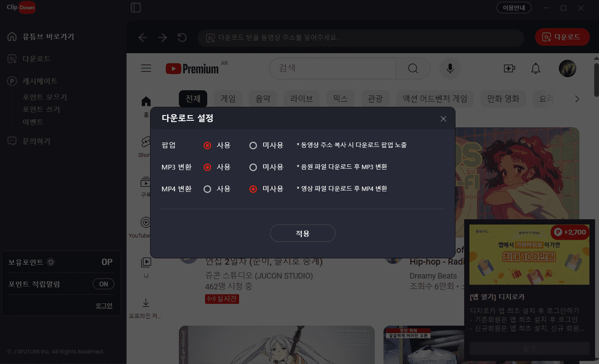Screen dimensions: 599x364
Task: Select the 라이브 category chip
Action: click(x=301, y=99)
